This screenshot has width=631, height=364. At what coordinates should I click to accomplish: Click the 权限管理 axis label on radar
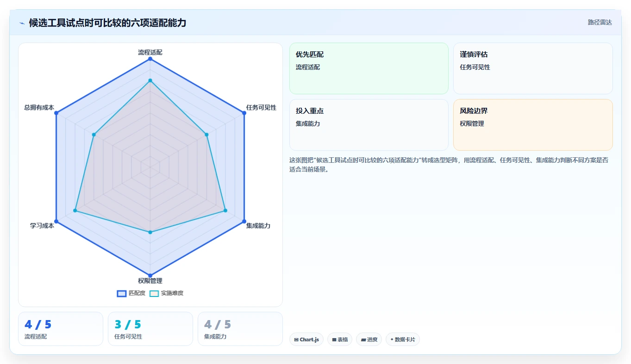[x=150, y=281]
